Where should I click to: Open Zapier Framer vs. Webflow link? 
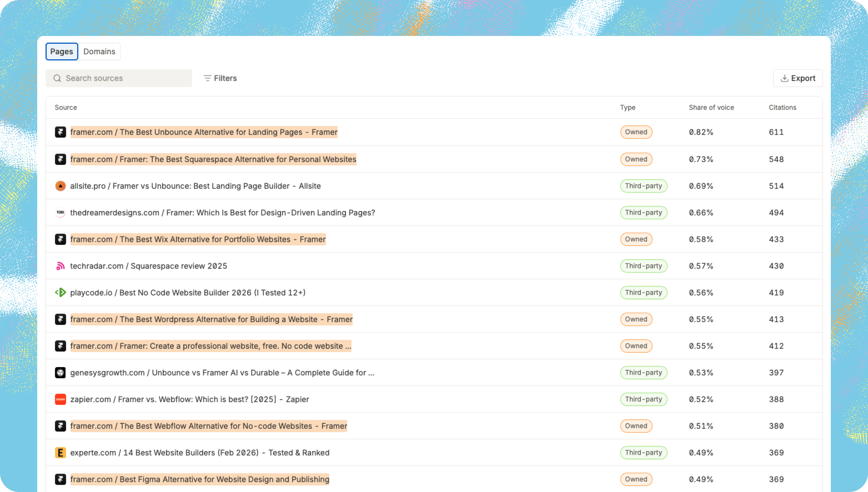pyautogui.click(x=189, y=399)
